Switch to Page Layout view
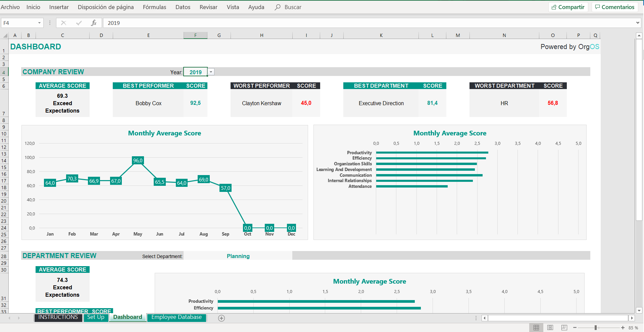The image size is (644, 332). [550, 328]
